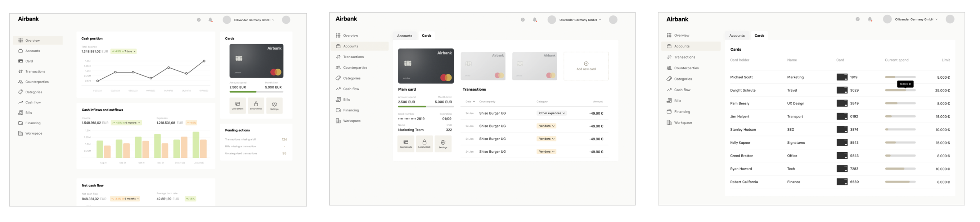Screen dimensions: 980x222
Task: Click Dwight Schrute's current spend bar
Action: click(x=900, y=90)
